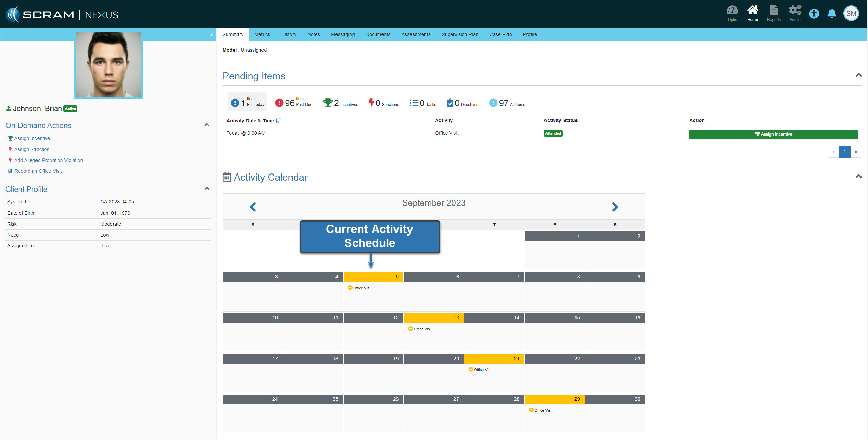Filter pending items by Incentives
The width and height of the screenshot is (868, 440).
[x=341, y=103]
